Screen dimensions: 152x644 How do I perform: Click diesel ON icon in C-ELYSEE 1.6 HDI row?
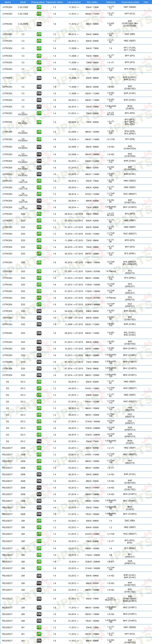pyautogui.click(x=39, y=24)
